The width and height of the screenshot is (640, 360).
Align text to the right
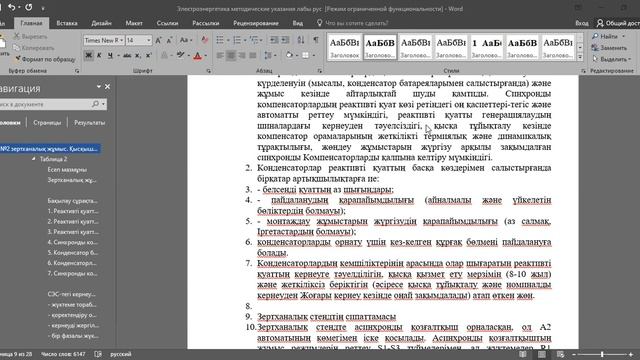pos(242,55)
